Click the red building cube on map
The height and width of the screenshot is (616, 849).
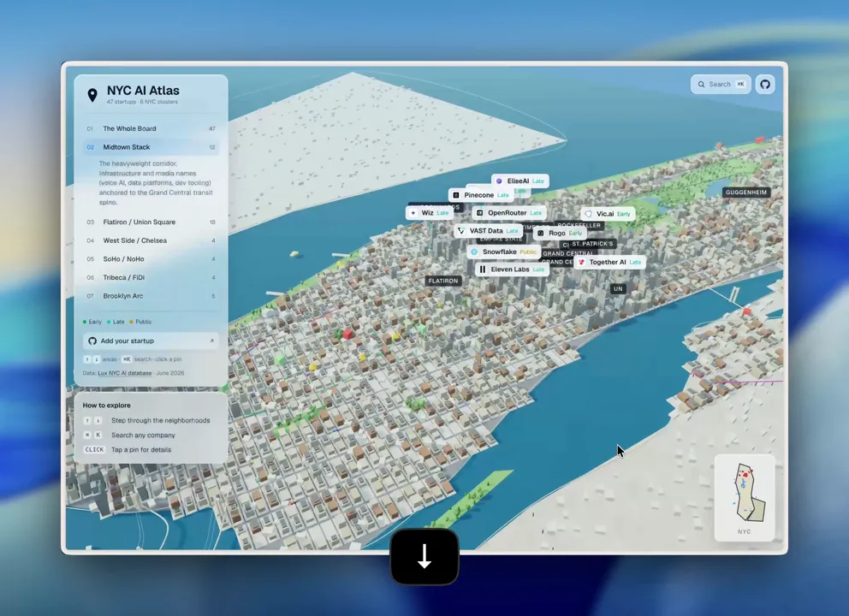347,334
